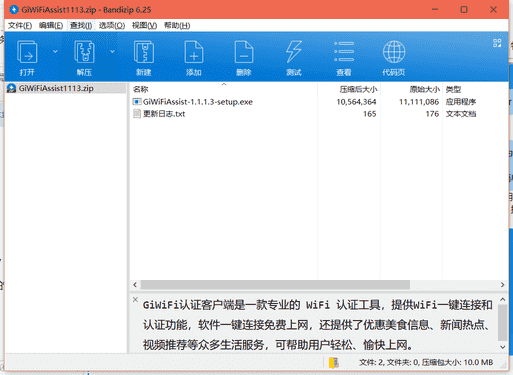Sort by Compressed size (压缩后大小) column header

pos(358,89)
